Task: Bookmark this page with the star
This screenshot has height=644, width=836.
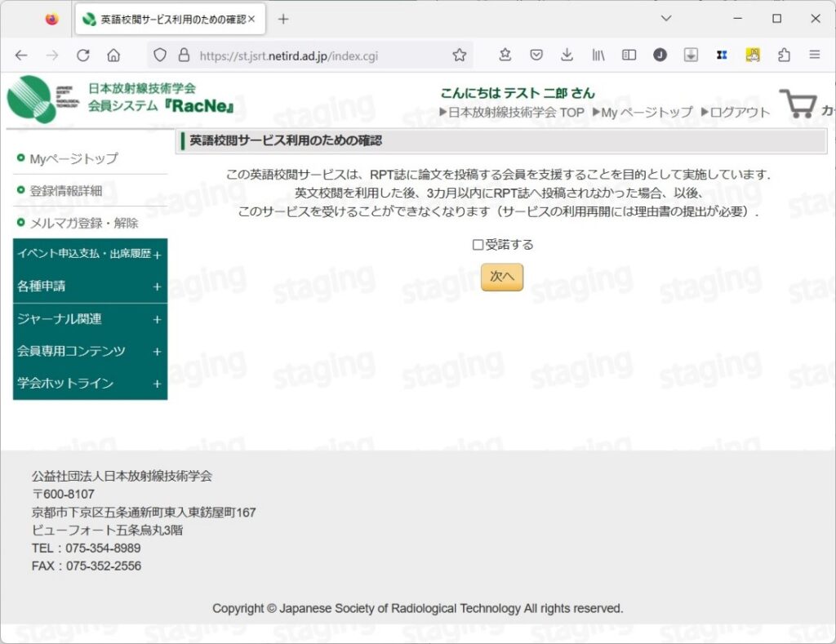Action: pos(505,55)
